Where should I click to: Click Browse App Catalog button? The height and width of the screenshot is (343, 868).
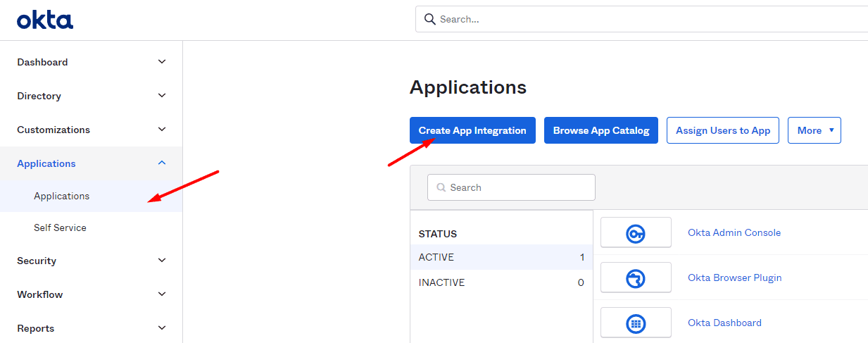601,130
